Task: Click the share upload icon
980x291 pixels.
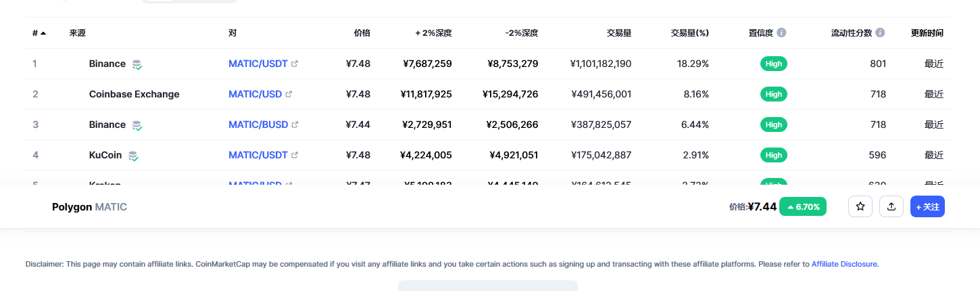Action: pyautogui.click(x=891, y=206)
